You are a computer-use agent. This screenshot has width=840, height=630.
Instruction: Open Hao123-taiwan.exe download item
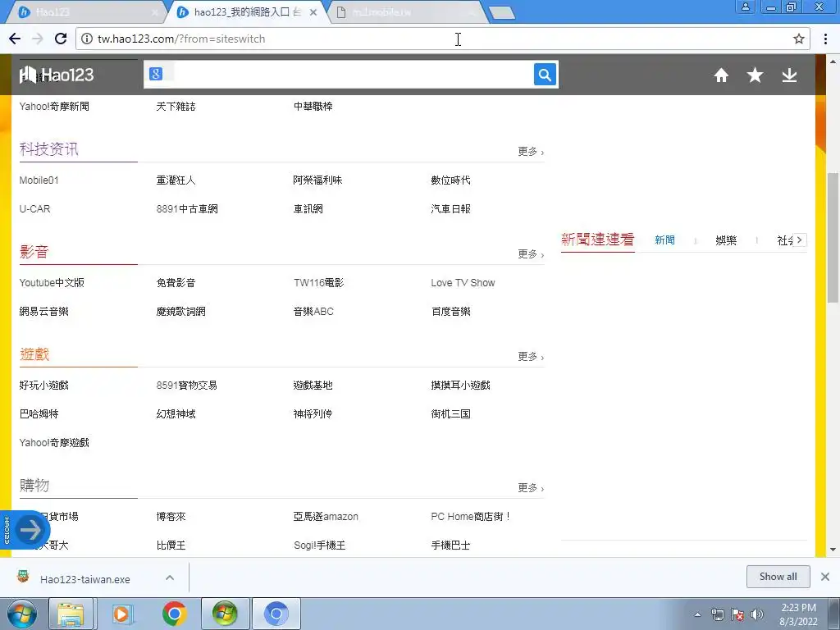(x=84, y=579)
